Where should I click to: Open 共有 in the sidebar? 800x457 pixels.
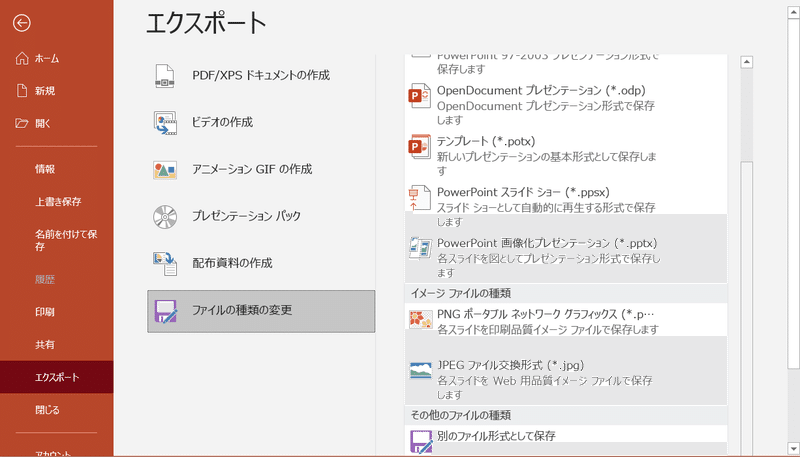pyautogui.click(x=57, y=345)
